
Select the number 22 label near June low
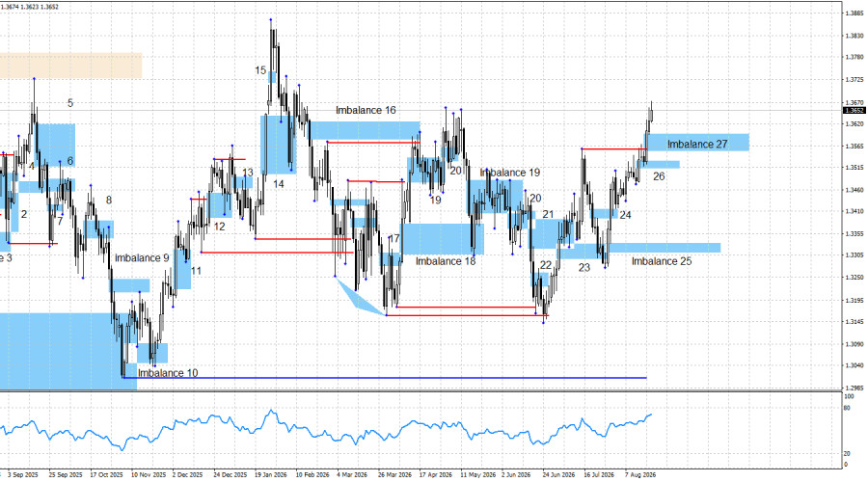[x=546, y=265]
